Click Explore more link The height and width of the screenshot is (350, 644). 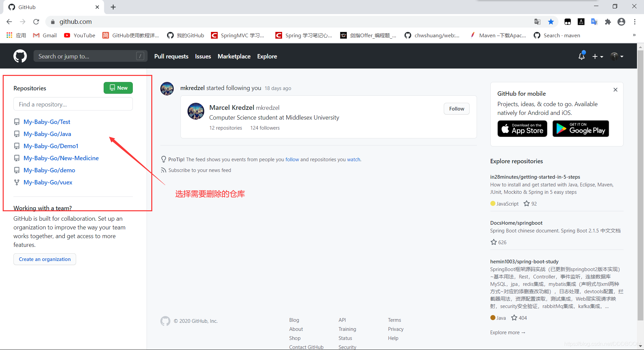507,333
